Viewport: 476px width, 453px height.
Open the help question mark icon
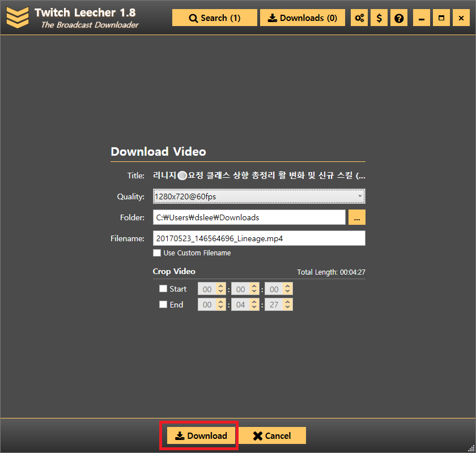click(x=399, y=18)
